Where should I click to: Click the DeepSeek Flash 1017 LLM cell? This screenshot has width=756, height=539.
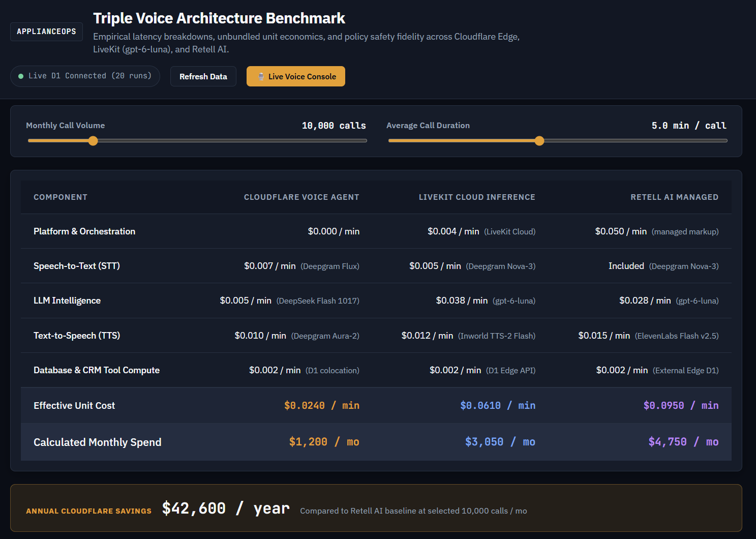point(289,301)
